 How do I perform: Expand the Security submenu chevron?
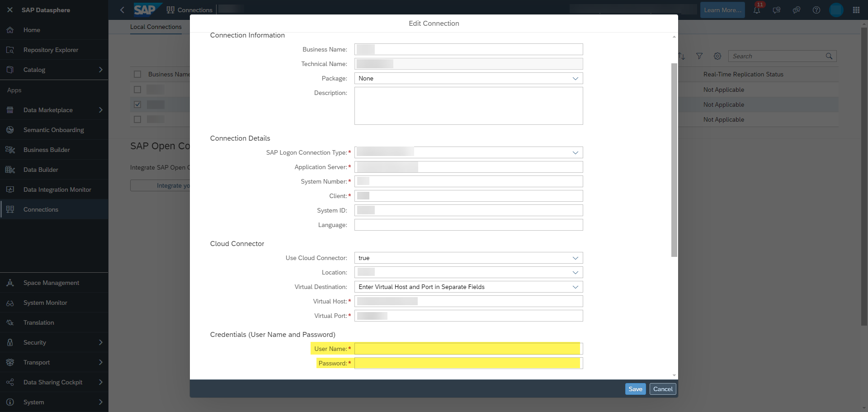click(100, 342)
